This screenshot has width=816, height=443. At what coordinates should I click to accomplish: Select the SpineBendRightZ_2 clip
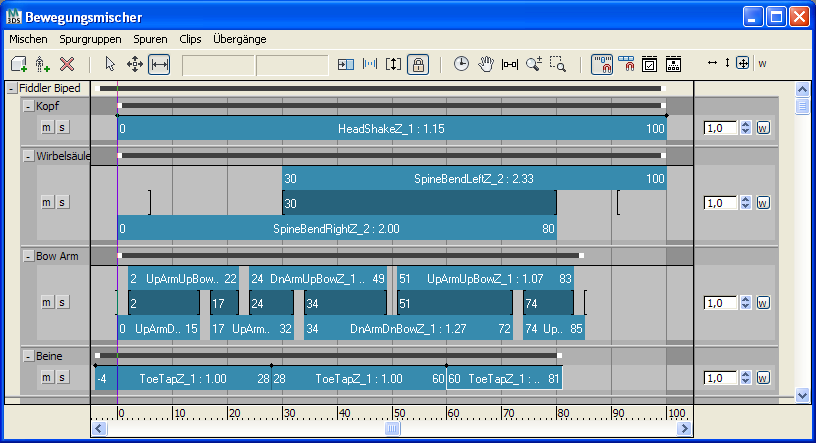point(337,229)
